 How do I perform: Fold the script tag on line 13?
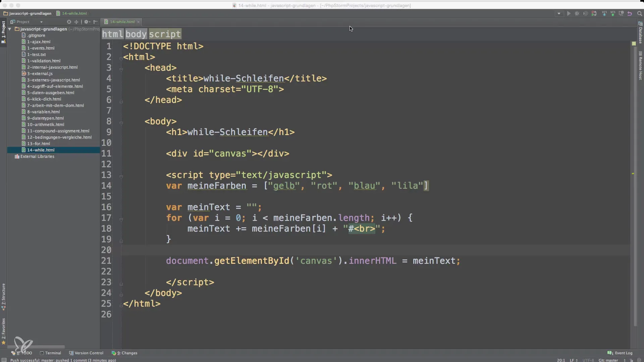[121, 176]
